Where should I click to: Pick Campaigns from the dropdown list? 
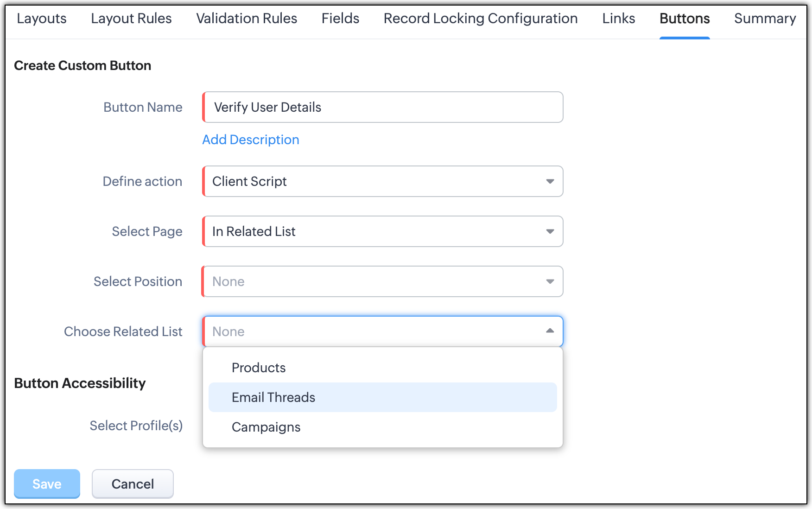point(266,427)
